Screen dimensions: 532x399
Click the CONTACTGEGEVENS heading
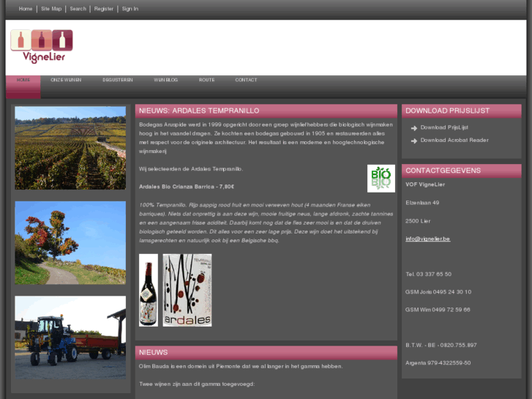pyautogui.click(x=443, y=171)
